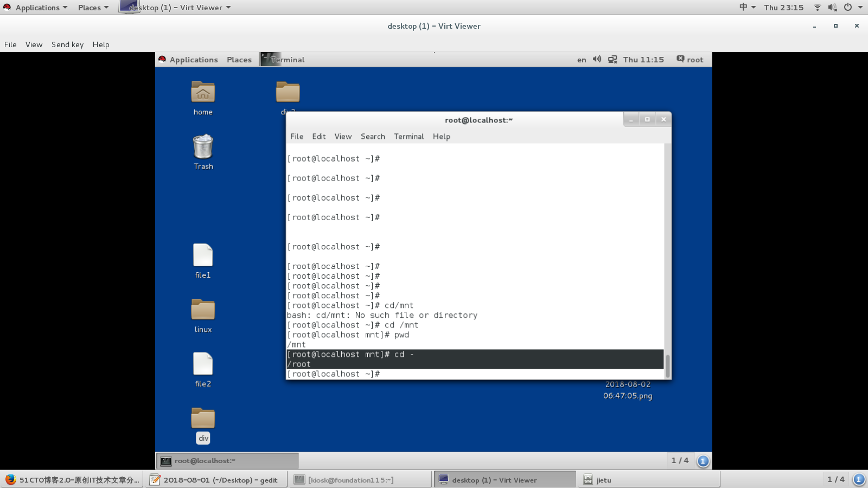The image size is (868, 488).
Task: Open the Virt Viewer app menu in top bar
Action: point(176,8)
